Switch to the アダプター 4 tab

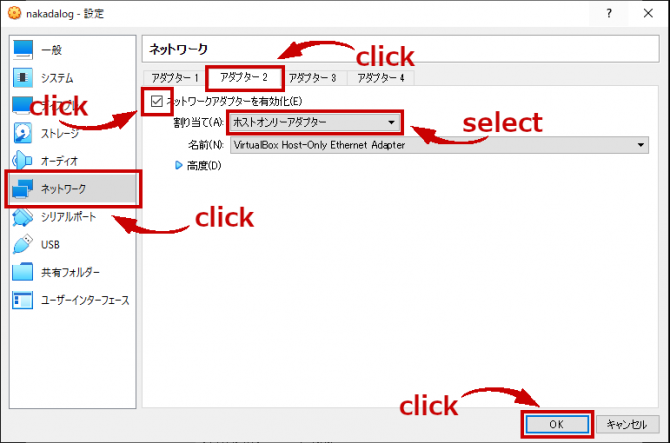click(380, 78)
